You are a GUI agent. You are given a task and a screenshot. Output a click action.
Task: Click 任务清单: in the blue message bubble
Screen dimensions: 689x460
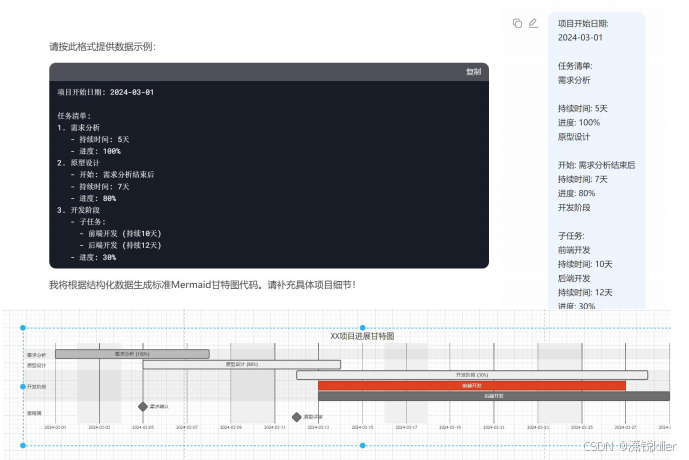tap(575, 66)
